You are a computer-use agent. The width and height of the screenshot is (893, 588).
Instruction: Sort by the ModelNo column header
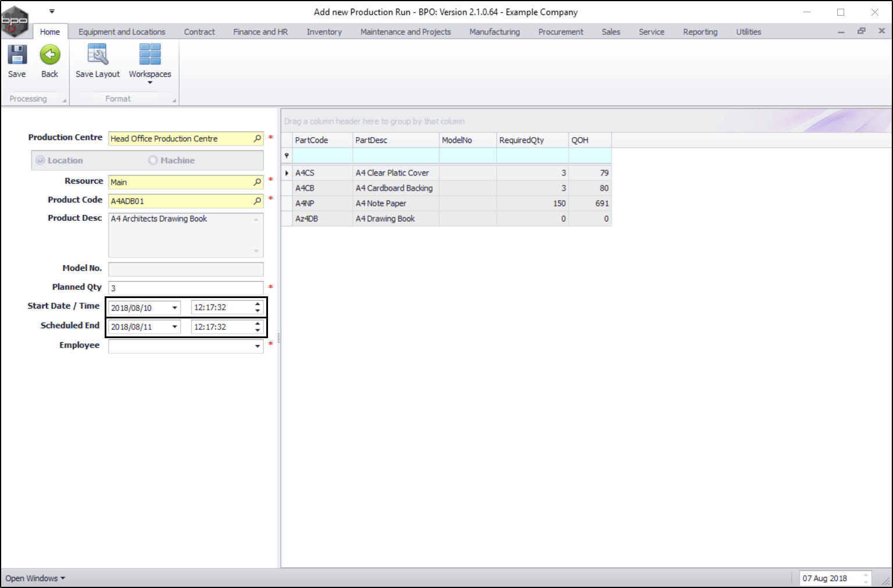(x=468, y=140)
